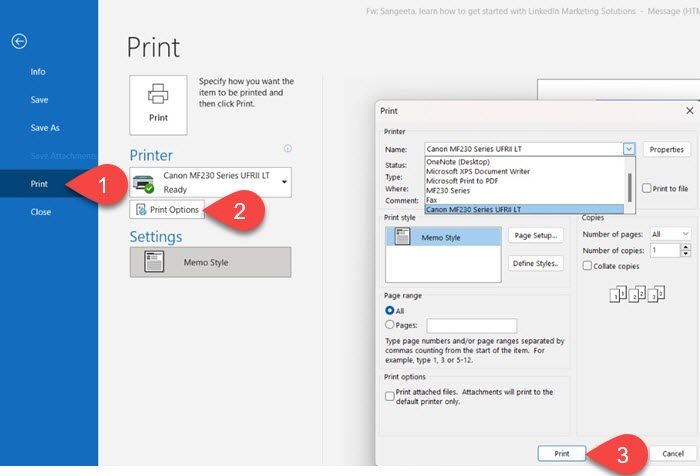Close the Print dialog with the X
Screen dimensions: 700x476
pos(690,110)
